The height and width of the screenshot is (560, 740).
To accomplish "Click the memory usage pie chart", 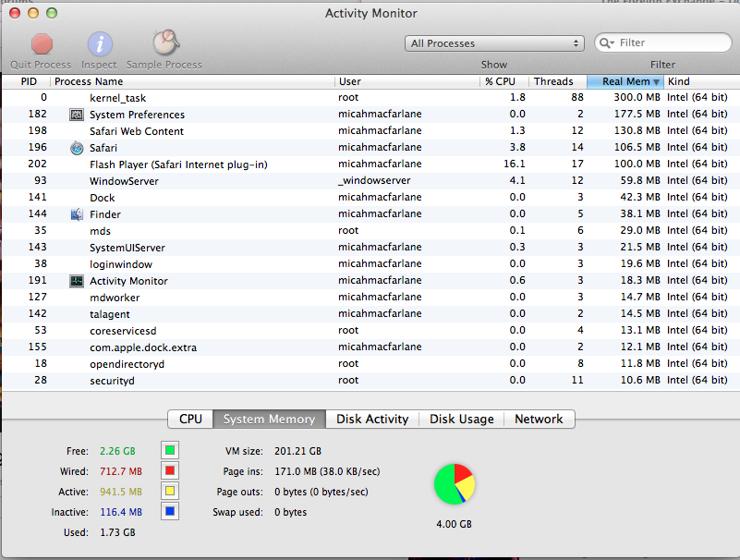I will tap(454, 484).
